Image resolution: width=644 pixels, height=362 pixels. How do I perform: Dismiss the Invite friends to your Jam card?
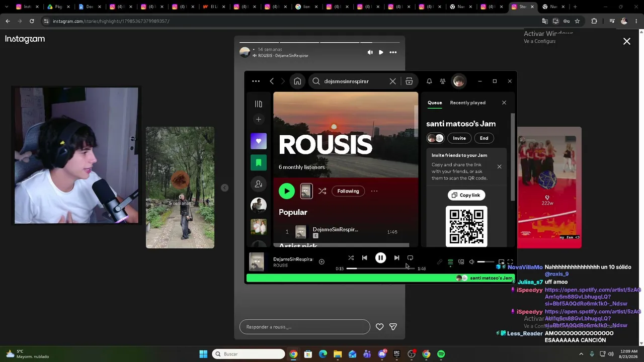(499, 166)
